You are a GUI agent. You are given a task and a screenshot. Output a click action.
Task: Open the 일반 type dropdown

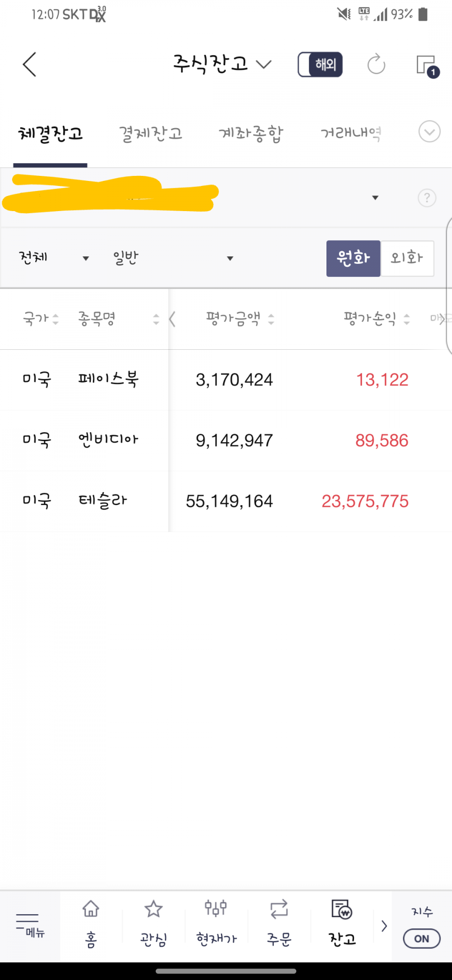(173, 258)
